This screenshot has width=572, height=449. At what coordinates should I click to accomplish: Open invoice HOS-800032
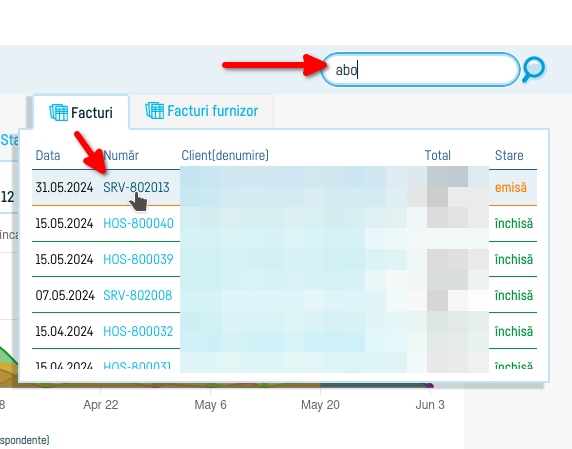(138, 331)
